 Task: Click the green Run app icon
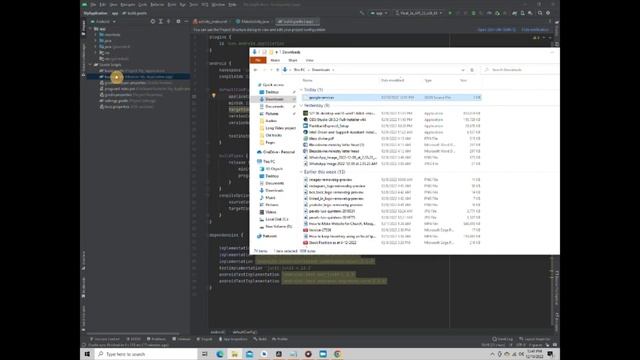coord(450,13)
